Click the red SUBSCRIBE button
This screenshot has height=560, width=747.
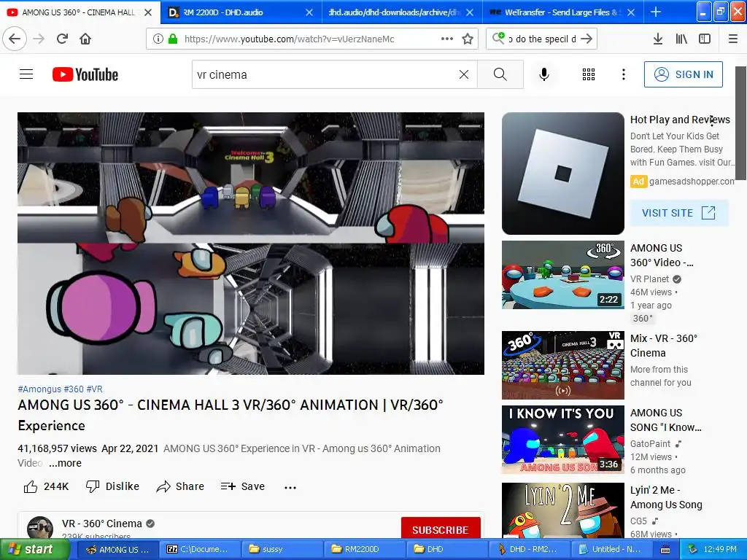(x=440, y=528)
